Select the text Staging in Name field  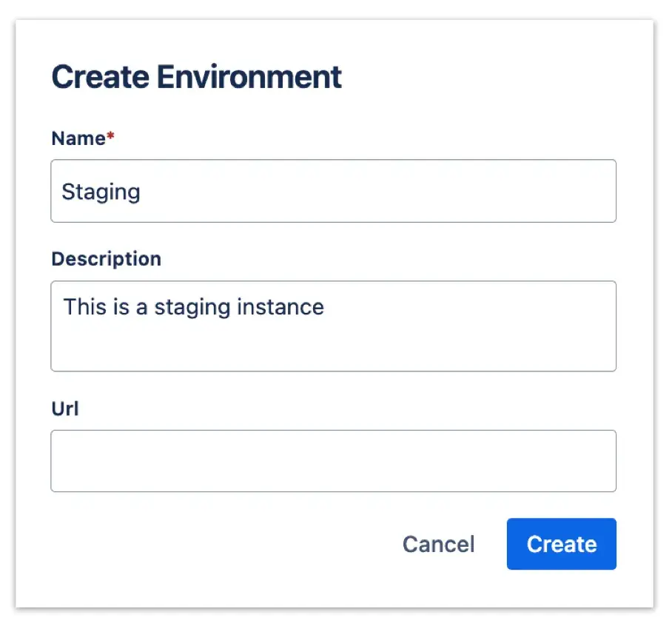[x=100, y=191]
